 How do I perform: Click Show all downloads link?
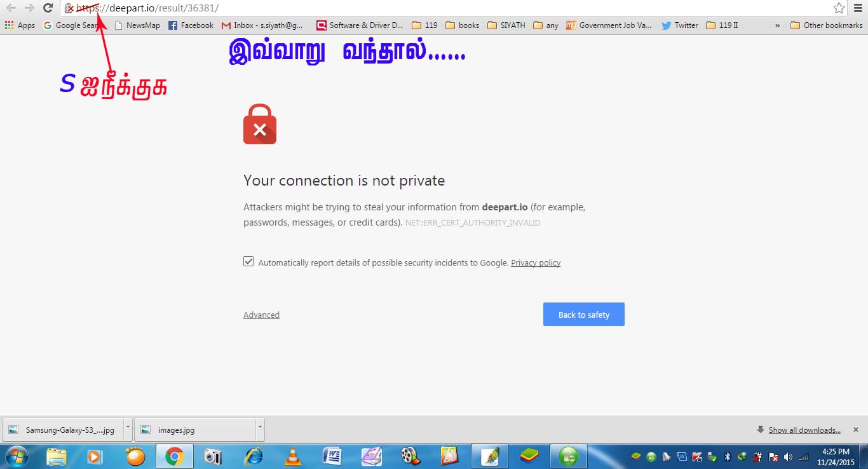click(x=804, y=430)
